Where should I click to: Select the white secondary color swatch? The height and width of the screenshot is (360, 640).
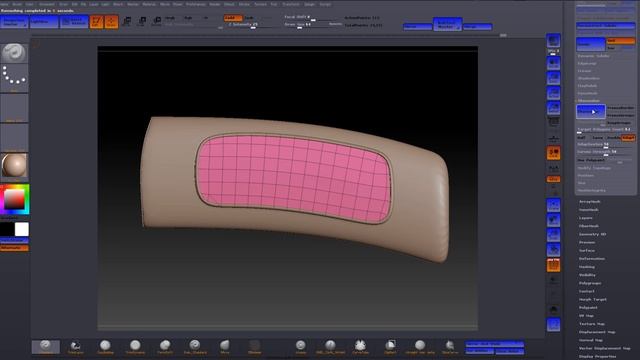(x=22, y=229)
